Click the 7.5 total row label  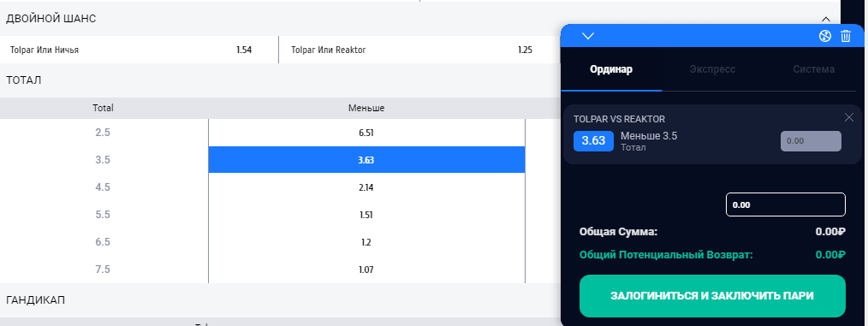pyautogui.click(x=103, y=270)
